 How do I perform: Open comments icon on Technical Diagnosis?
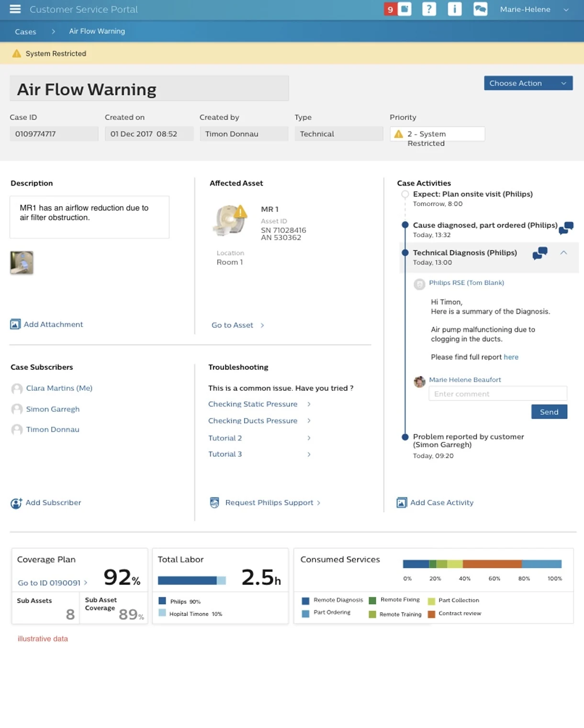point(540,253)
